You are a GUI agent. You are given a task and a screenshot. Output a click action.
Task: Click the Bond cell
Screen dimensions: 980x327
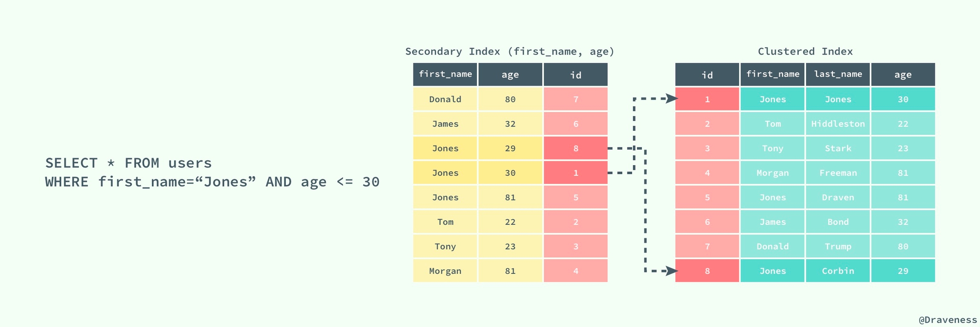click(x=838, y=222)
